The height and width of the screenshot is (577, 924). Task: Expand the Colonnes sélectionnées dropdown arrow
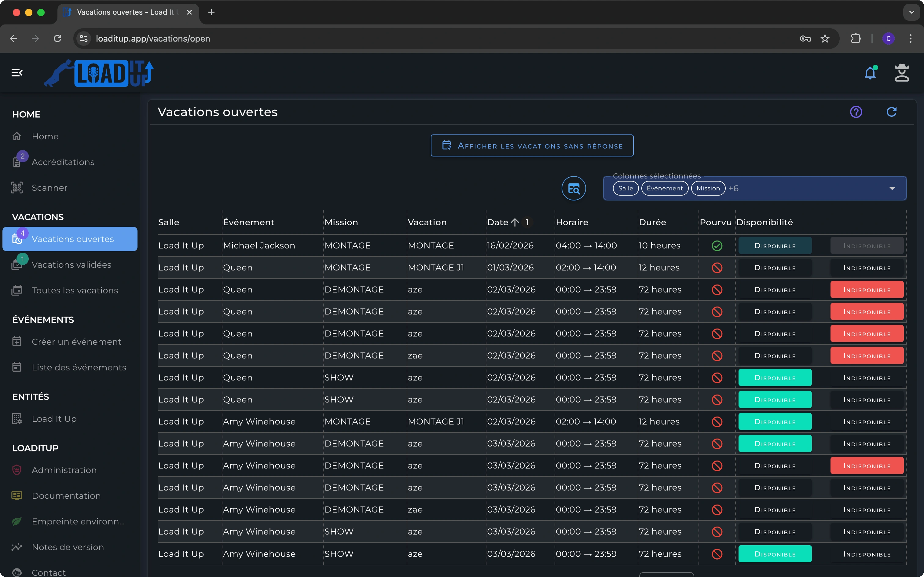coord(892,188)
